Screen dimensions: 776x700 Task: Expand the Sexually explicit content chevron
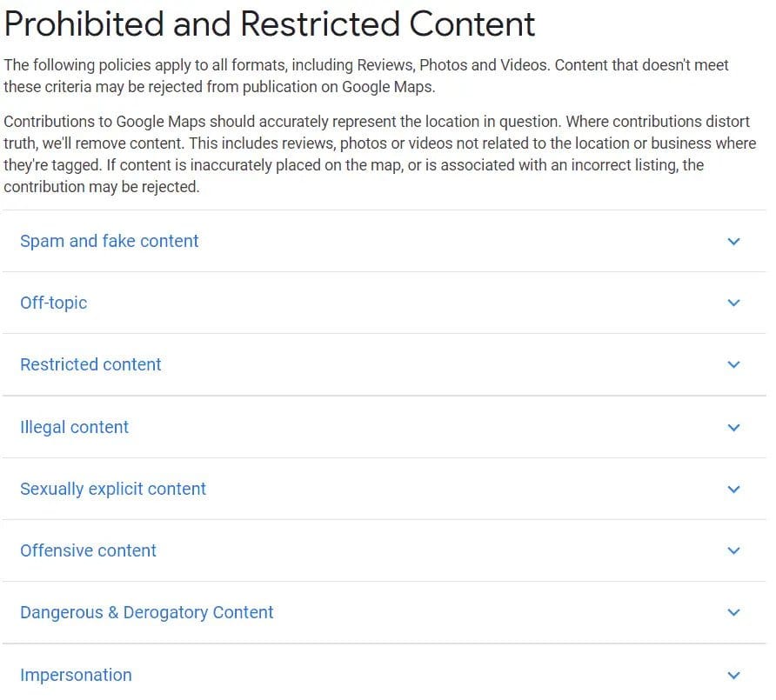(x=733, y=490)
